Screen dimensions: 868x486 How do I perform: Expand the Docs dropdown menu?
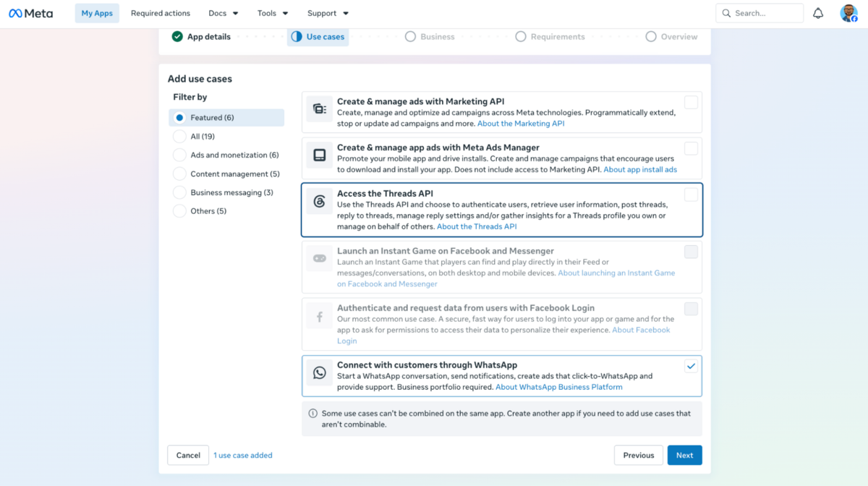tap(224, 13)
